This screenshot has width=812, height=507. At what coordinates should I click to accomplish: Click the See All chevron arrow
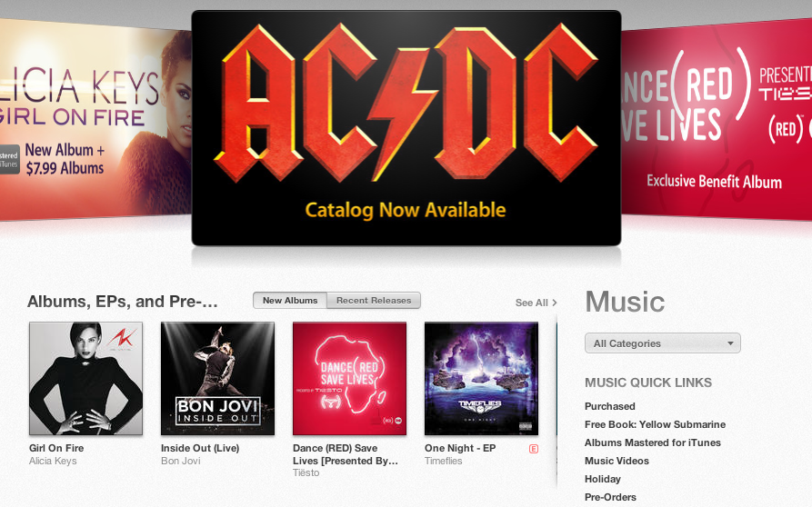click(x=555, y=303)
